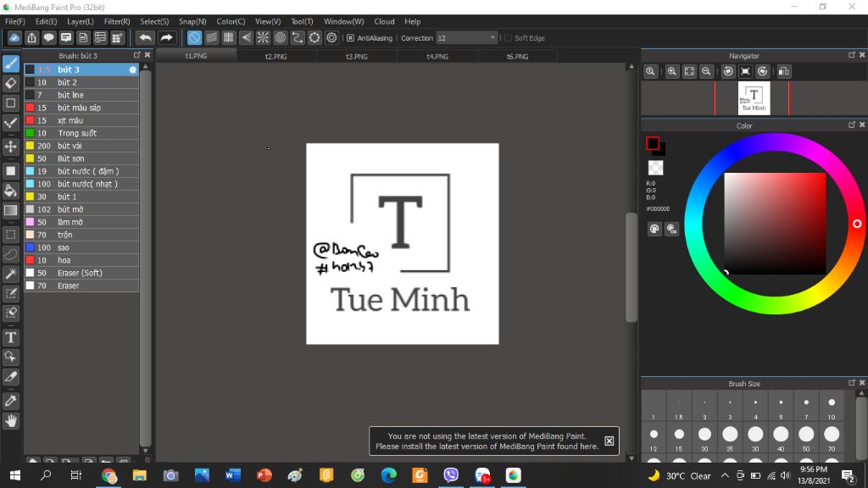Switch to the t4.PNG tab
Viewport: 868px width, 488px height.
[437, 57]
